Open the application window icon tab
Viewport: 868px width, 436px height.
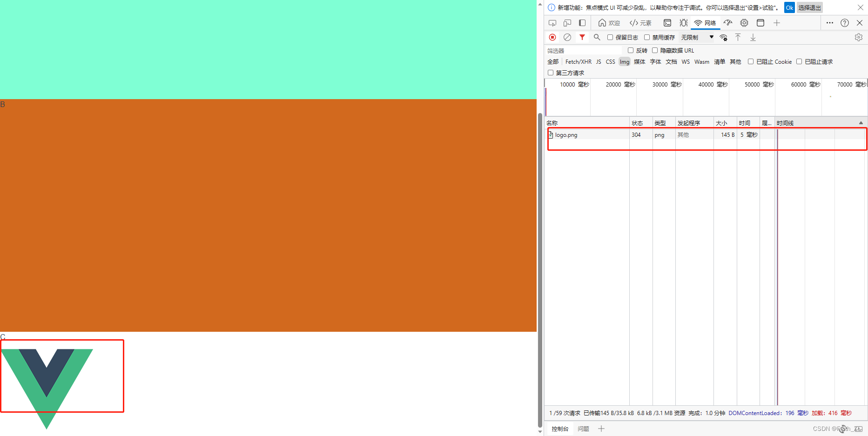point(760,23)
